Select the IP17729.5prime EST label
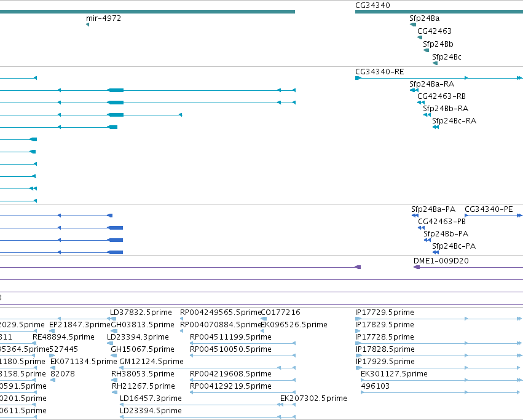The width and height of the screenshot is (523, 420). point(385,313)
